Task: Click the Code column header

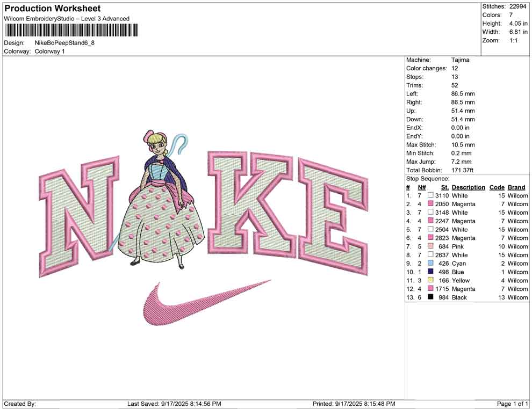Action: coord(497,187)
